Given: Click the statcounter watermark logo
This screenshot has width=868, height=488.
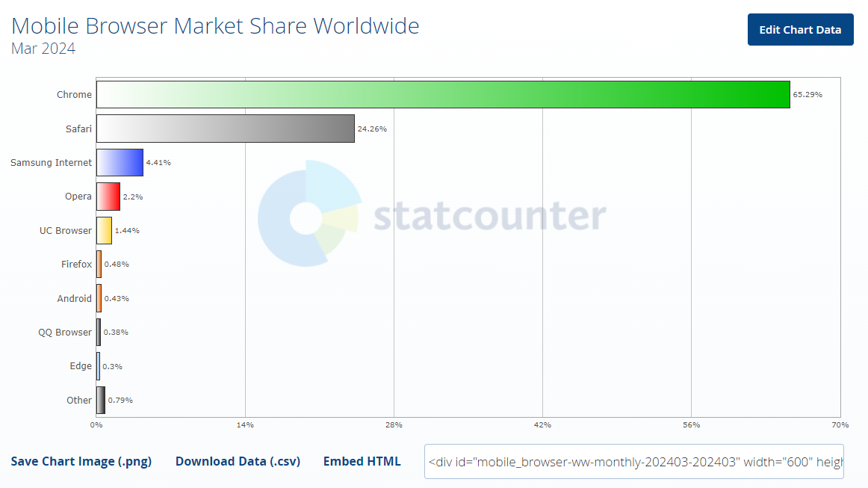Looking at the screenshot, I should [x=432, y=216].
